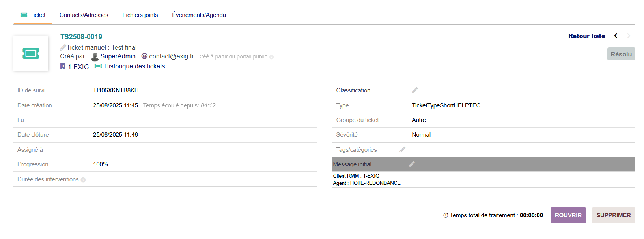Image resolution: width=644 pixels, height=239 pixels.
Task: Edit Tags/catégories with the pencil icon
Action: pyautogui.click(x=402, y=150)
